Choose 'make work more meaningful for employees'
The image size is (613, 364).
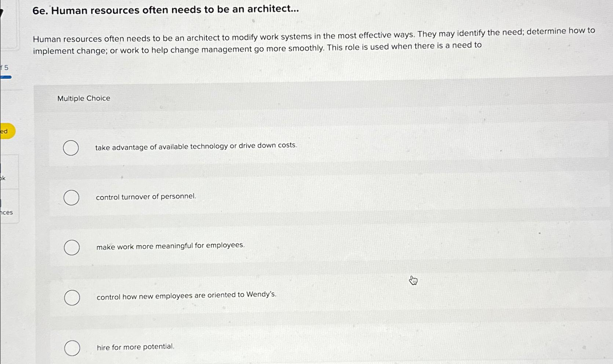coord(72,247)
